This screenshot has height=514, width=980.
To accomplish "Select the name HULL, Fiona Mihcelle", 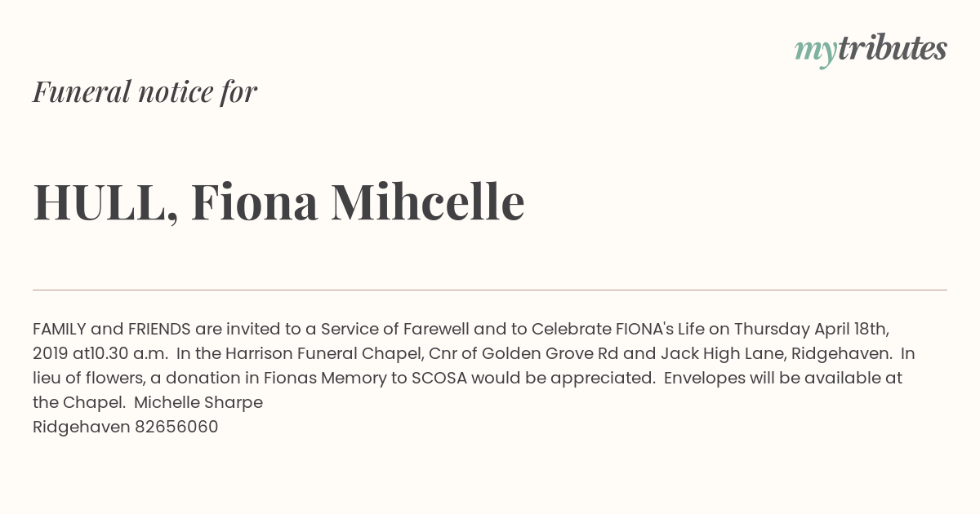I will (278, 202).
